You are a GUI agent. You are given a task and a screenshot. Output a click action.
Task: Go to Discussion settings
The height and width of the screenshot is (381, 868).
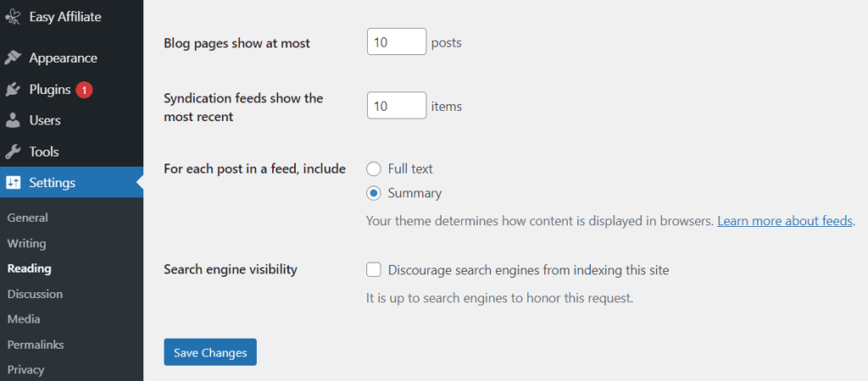click(x=35, y=294)
